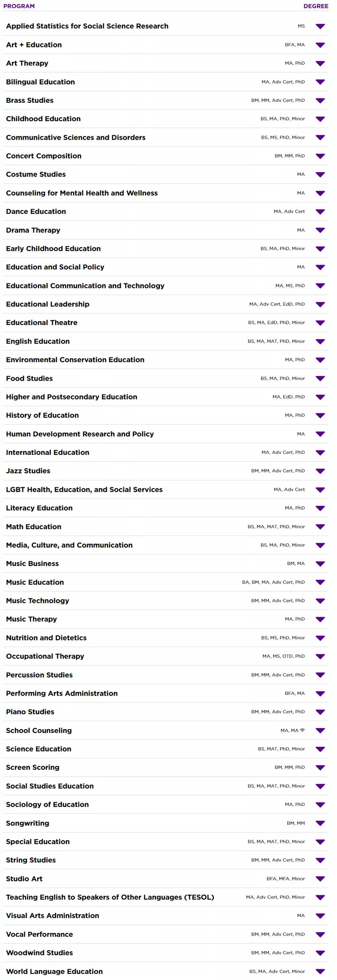Open Occupational Therapy program link
Viewport: 337px width, 980px height.
45,656
